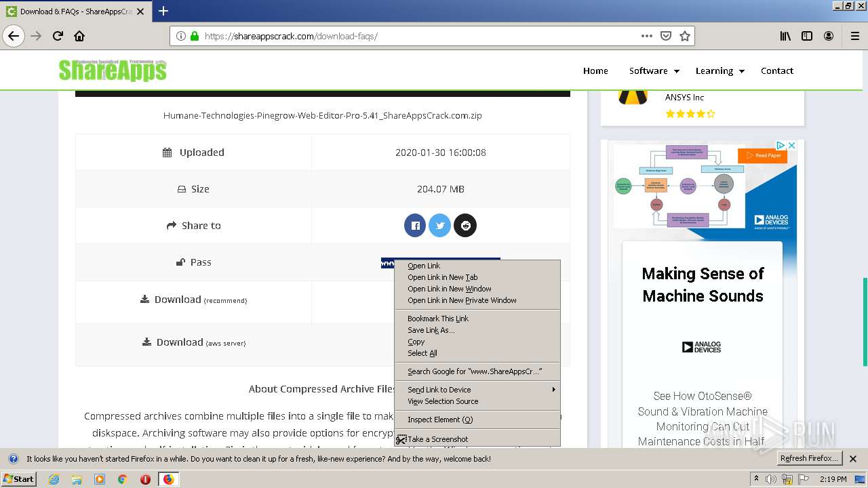Open site information icon in the address bar
Screen dimensions: 868x488
pos(181,36)
